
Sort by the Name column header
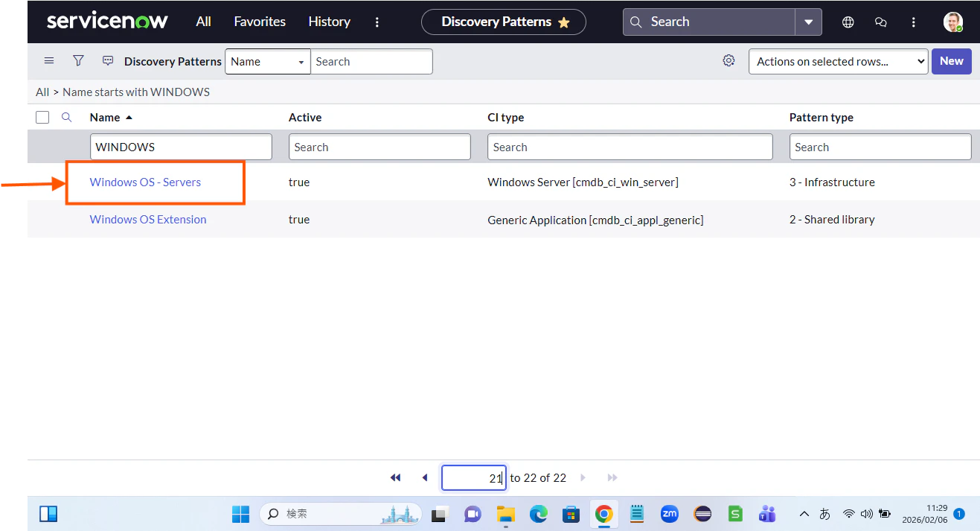[x=105, y=118]
